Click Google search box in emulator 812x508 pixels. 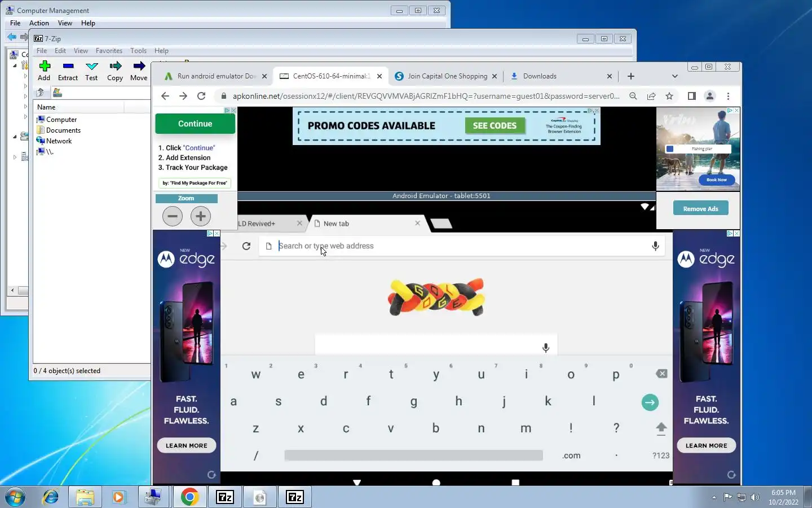pos(436,345)
